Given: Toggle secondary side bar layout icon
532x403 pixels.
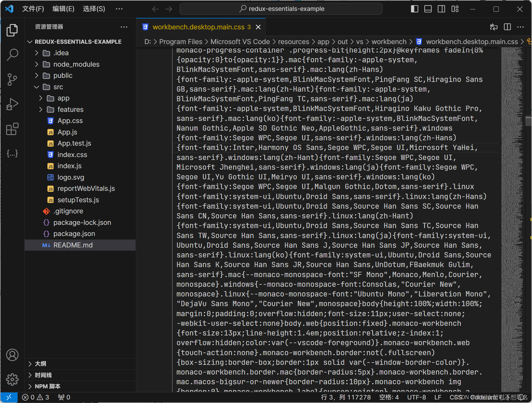Looking at the screenshot, I should point(441,9).
